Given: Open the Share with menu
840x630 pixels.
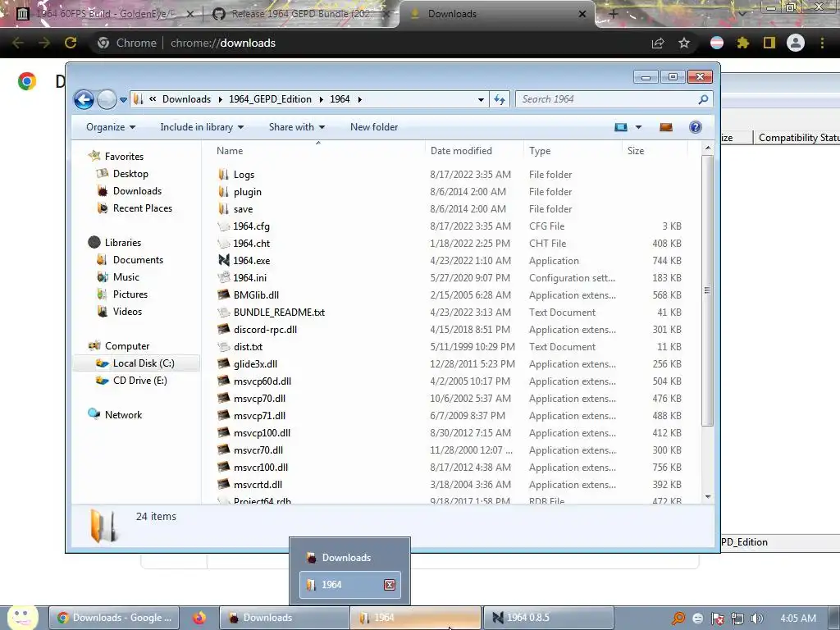Looking at the screenshot, I should [x=296, y=127].
